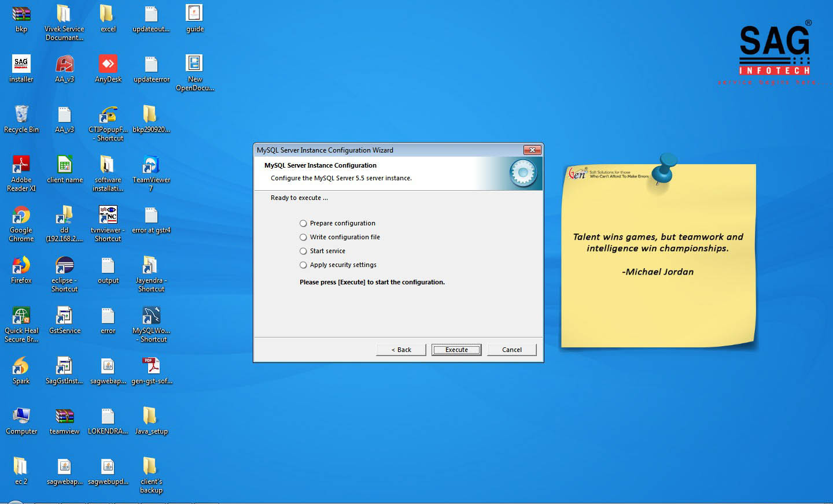This screenshot has height=504, width=833.
Task: Click the Apply security settings indicator
Action: (303, 265)
